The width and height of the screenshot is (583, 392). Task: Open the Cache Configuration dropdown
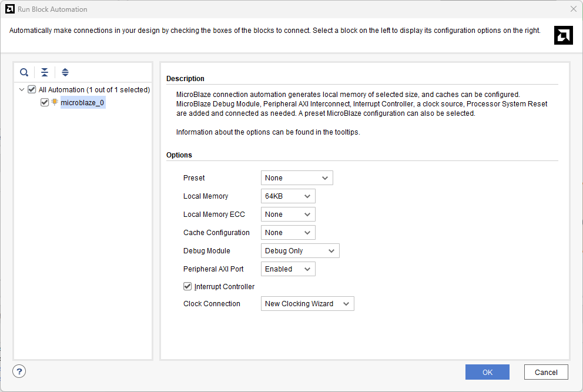288,233
